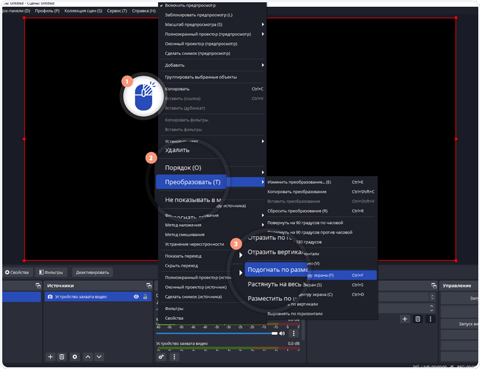Open the three-dot menu beside the volume slider
480x369 pixels.
click(x=294, y=333)
